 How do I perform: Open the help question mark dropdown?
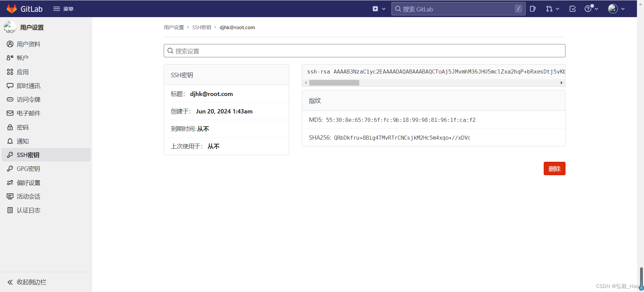pos(591,9)
